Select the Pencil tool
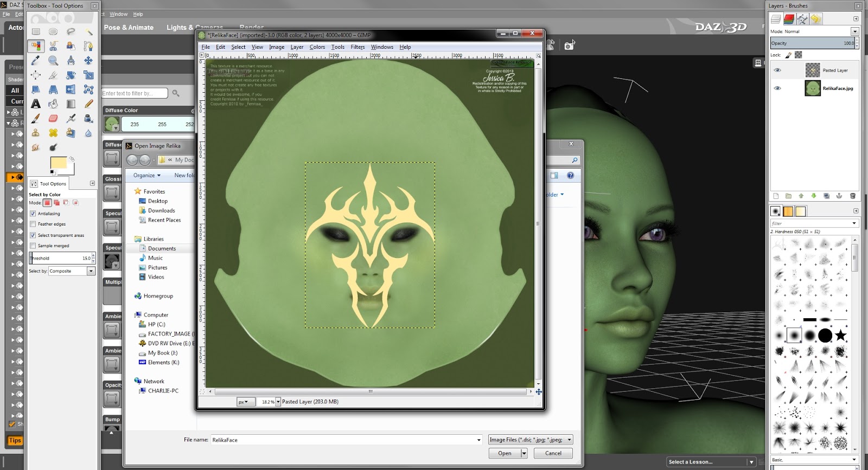This screenshot has width=868, height=470. (x=88, y=104)
